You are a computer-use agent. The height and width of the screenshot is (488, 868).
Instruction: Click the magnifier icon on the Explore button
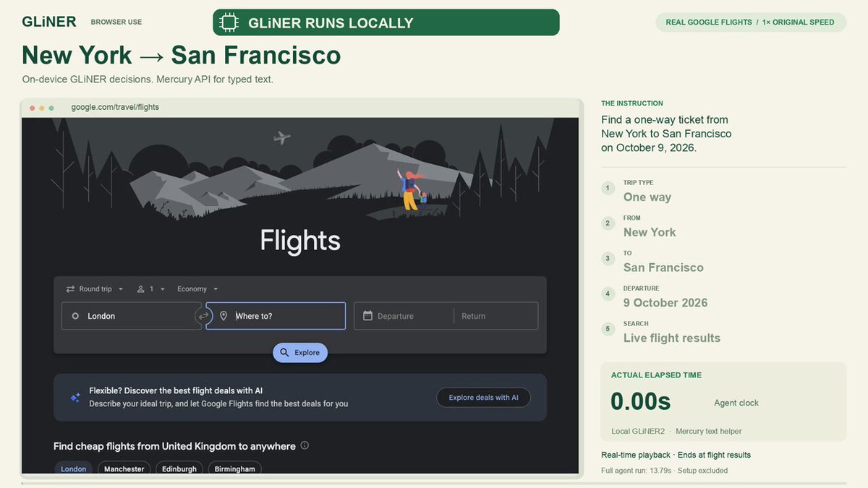tap(284, 353)
